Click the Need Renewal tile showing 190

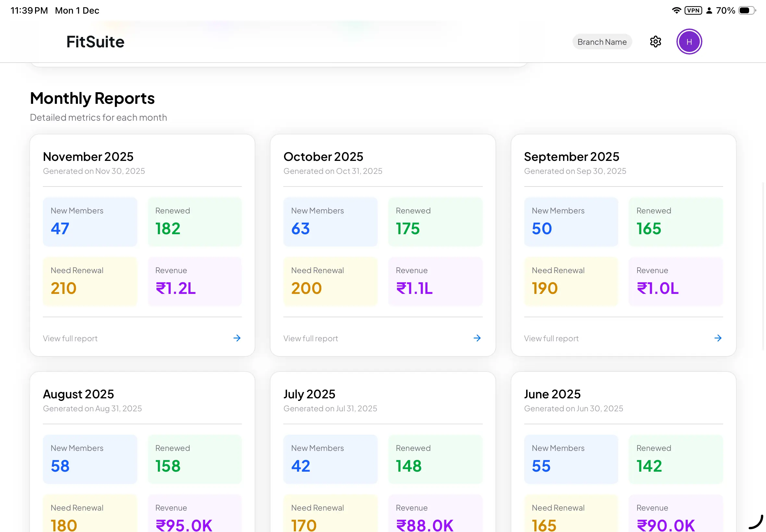(x=571, y=281)
